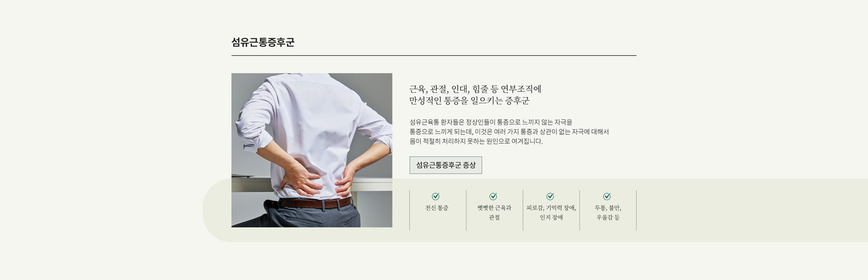Click the brown belt in the photo
Screen dimensions: 868x280
(x=315, y=203)
